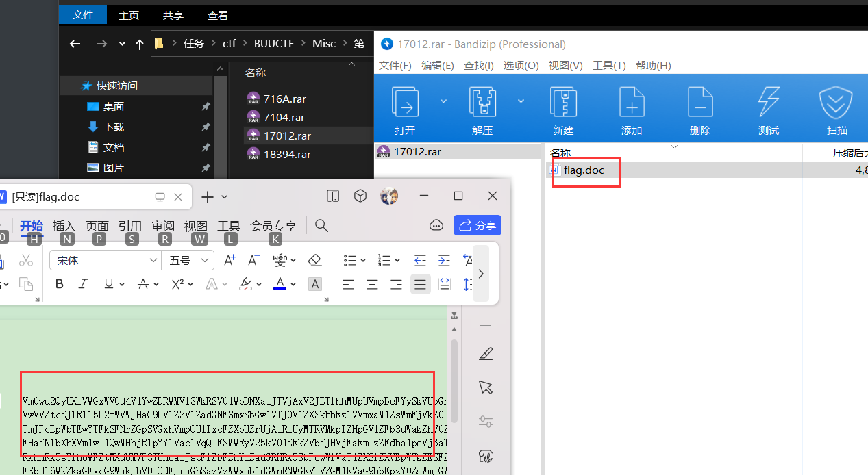
Task: Click the user avatar in WPS title bar
Action: pyautogui.click(x=389, y=196)
